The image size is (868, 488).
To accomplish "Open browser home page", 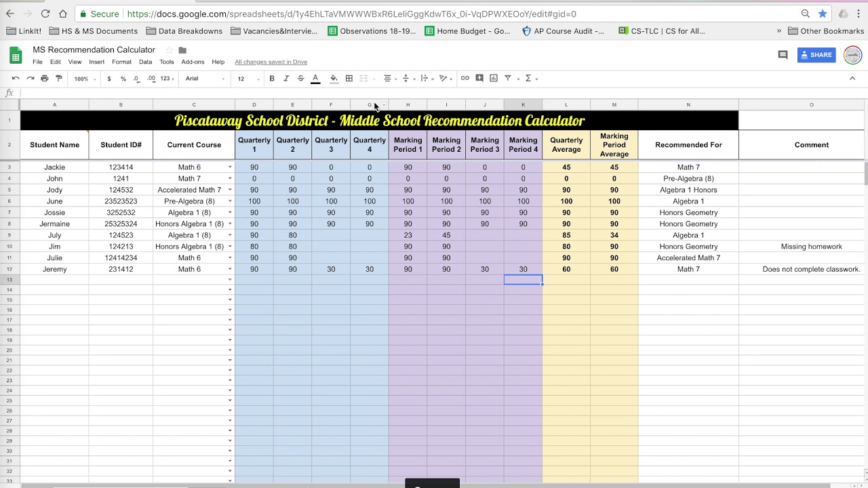I will [x=62, y=14].
